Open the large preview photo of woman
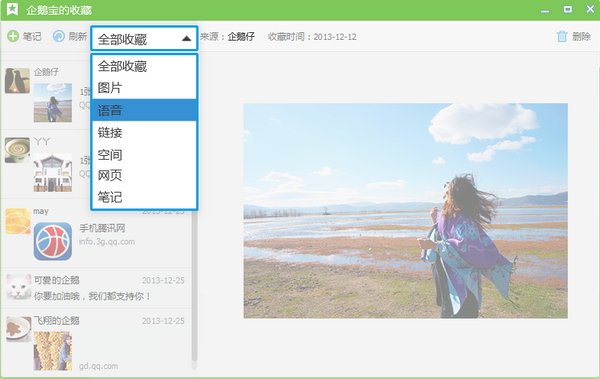This screenshot has height=379, width=600. [x=406, y=211]
